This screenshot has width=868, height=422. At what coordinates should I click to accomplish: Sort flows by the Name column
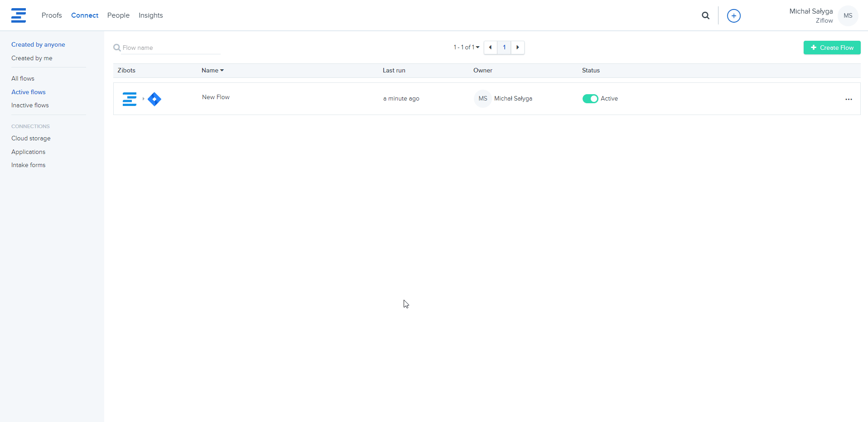212,71
